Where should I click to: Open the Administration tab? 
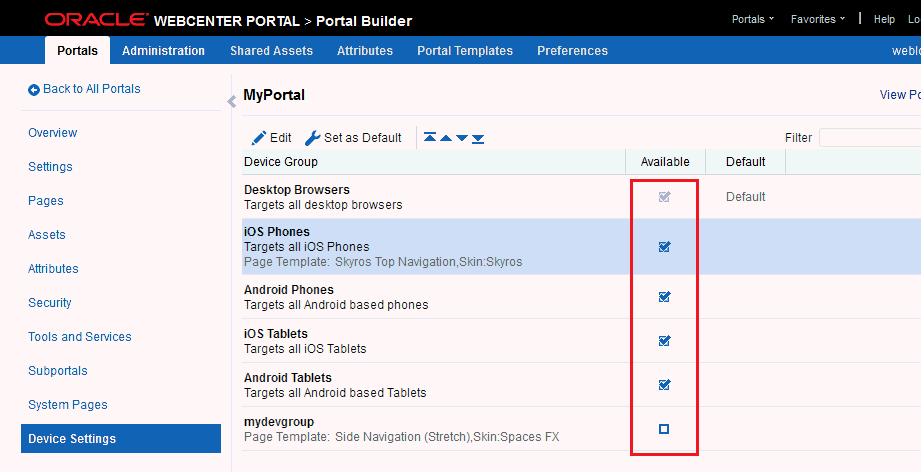click(163, 50)
